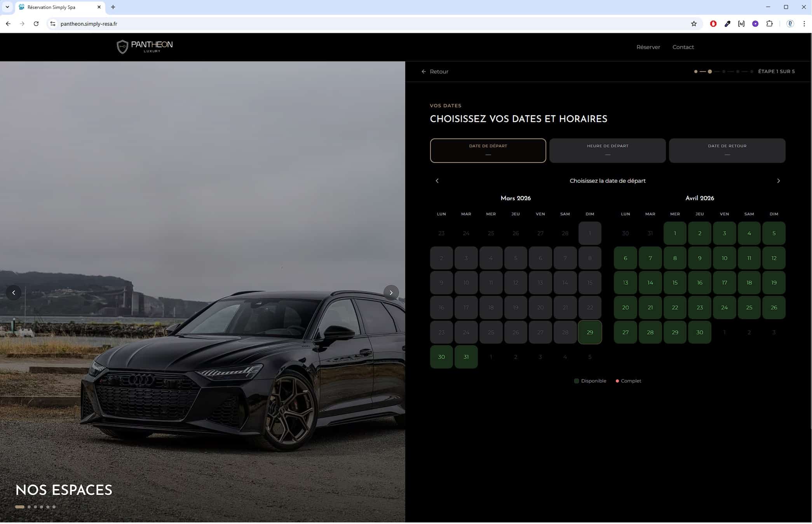Open the Chrome three-dot menu
The width and height of the screenshot is (812, 524).
pyautogui.click(x=804, y=24)
